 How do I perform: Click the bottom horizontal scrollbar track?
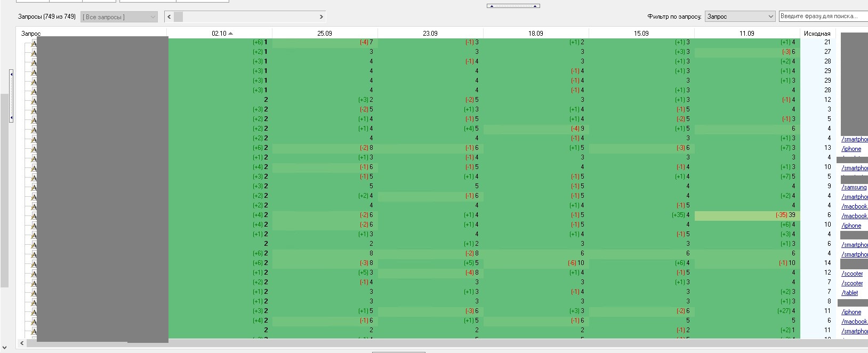447,343
